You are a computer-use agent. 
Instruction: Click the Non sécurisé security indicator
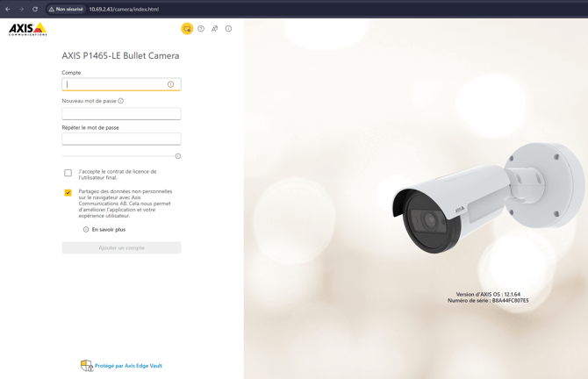click(66, 9)
